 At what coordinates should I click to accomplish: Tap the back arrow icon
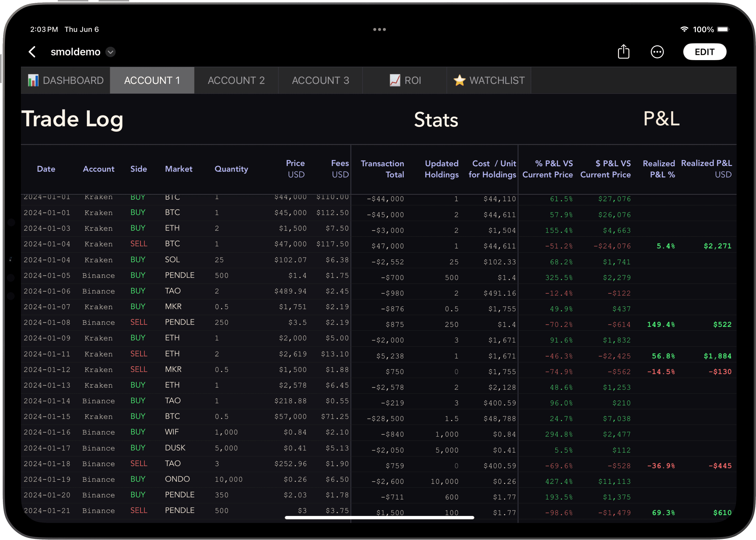pos(32,52)
